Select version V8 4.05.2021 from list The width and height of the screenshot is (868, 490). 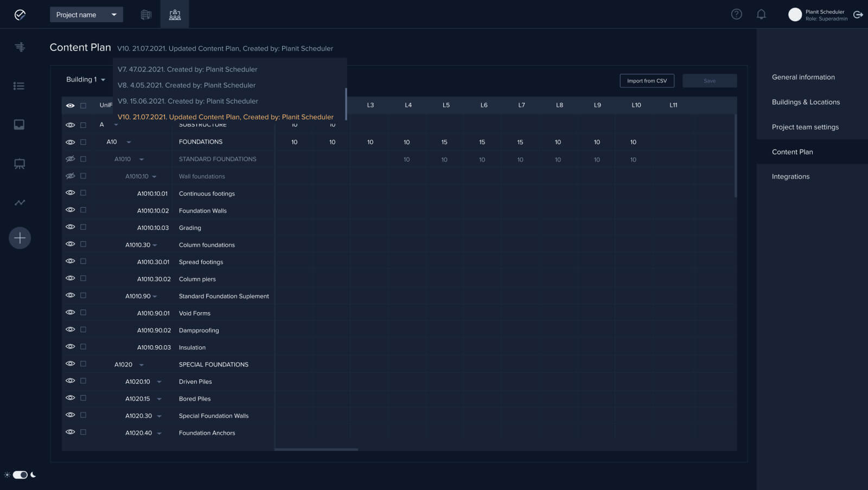(187, 85)
